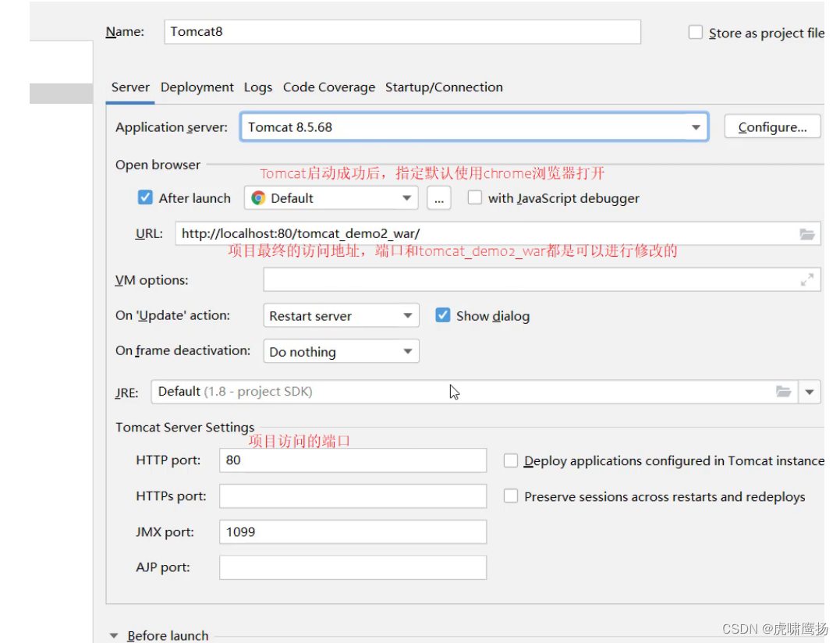Expand the Before launch section

[114, 635]
